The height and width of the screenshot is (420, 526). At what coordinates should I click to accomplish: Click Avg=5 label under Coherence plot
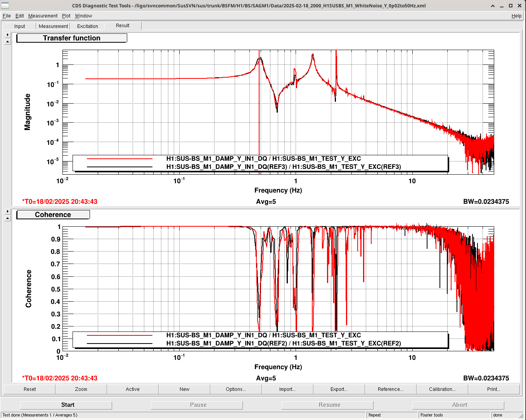point(266,378)
